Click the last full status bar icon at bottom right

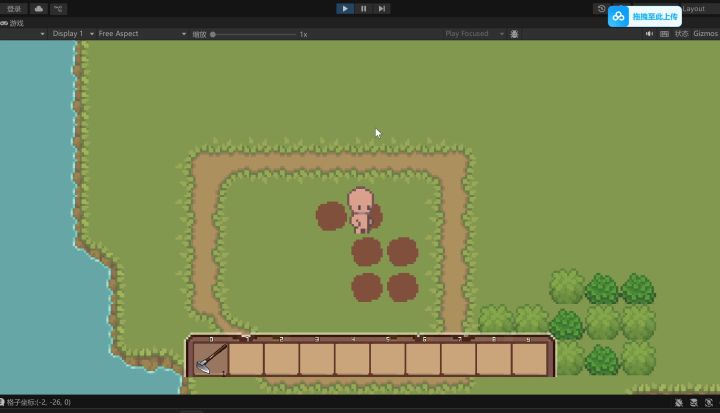click(x=709, y=403)
